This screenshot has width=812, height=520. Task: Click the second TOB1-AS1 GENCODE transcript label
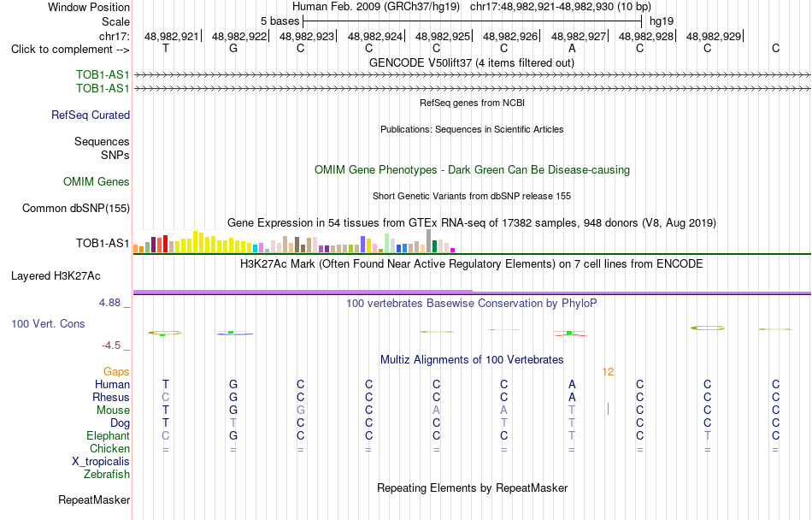(x=103, y=89)
